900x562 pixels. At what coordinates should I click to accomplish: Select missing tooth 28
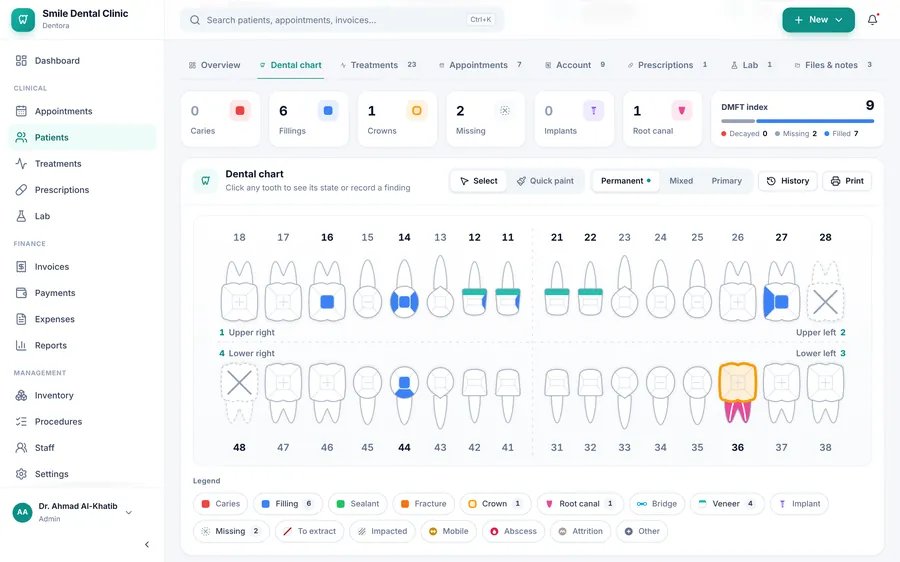pyautogui.click(x=825, y=290)
